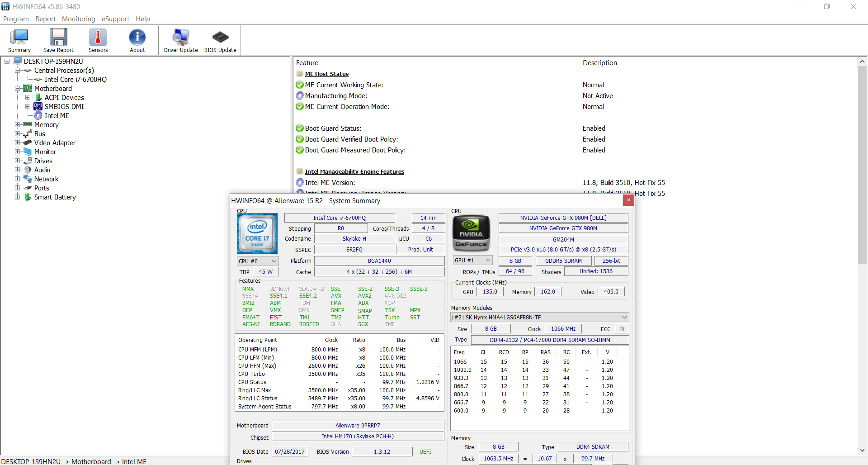Select the DESKTOP-1S9HN2U computer icon
Viewport: 868px width, 465px height.
click(x=18, y=61)
